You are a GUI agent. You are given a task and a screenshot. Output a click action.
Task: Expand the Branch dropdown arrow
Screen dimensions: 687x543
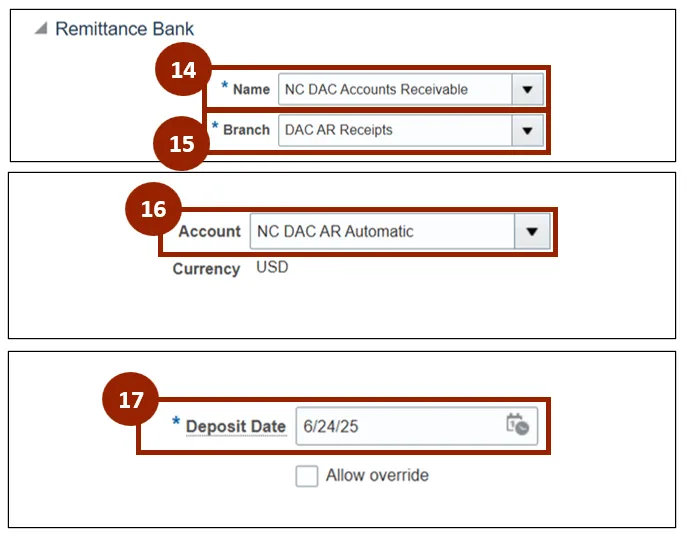527,130
